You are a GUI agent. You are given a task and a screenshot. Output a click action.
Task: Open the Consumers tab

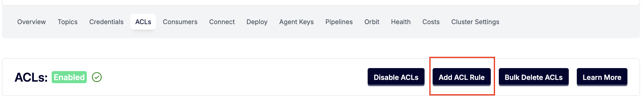[x=180, y=22]
